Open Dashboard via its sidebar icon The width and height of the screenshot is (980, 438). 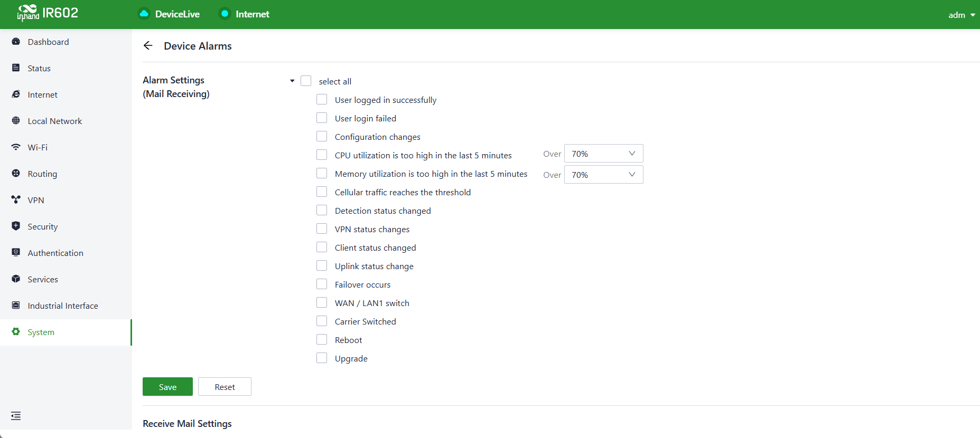[x=16, y=42]
